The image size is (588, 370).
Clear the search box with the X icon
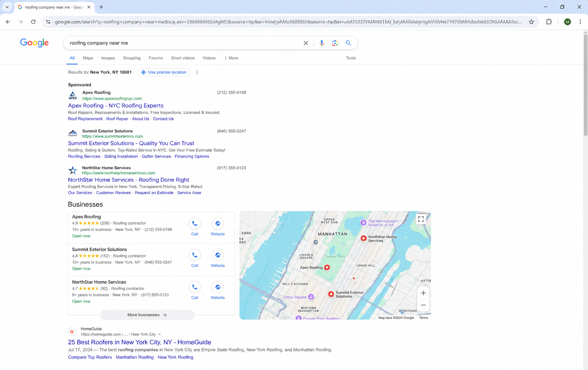[306, 43]
